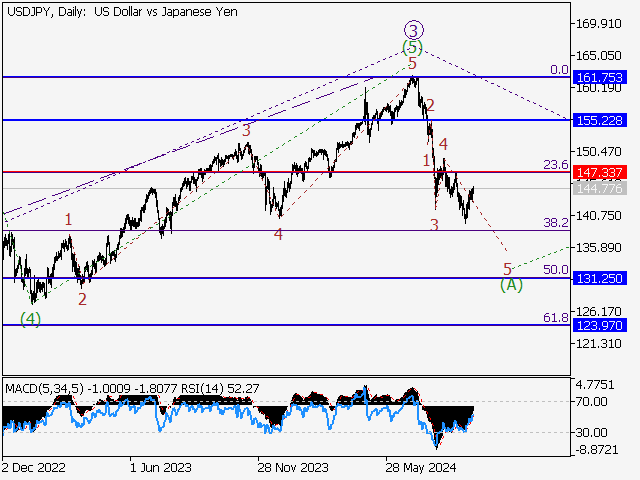This screenshot has height=480, width=640.
Task: Click the 28 May 2024 date label
Action: (421, 467)
